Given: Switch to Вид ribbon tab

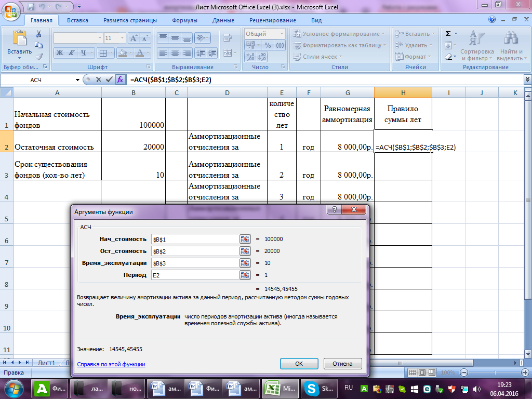Looking at the screenshot, I should point(316,20).
